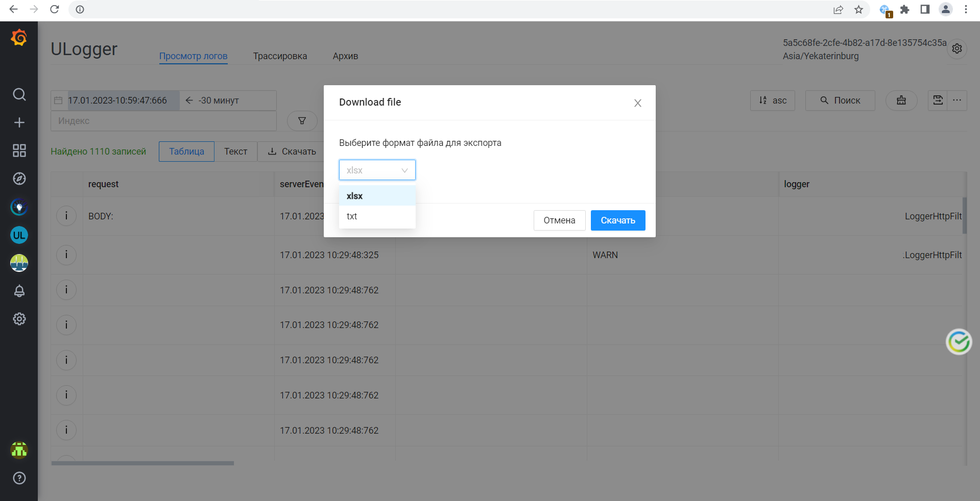980x501 pixels.
Task: Click the broom cleanup icon near Поиск
Action: point(901,101)
